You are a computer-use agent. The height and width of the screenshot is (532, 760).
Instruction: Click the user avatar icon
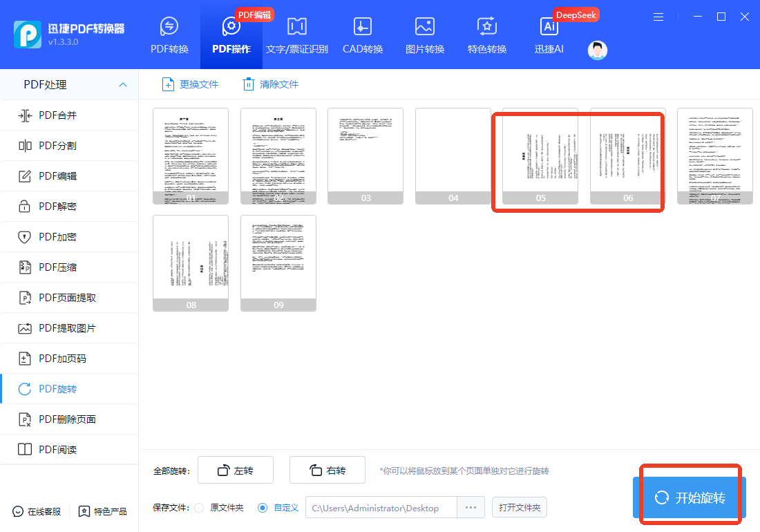tap(597, 50)
